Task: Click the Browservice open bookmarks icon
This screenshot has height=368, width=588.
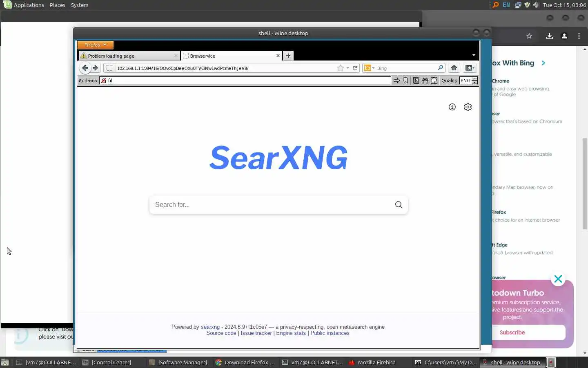Action: pos(416,81)
